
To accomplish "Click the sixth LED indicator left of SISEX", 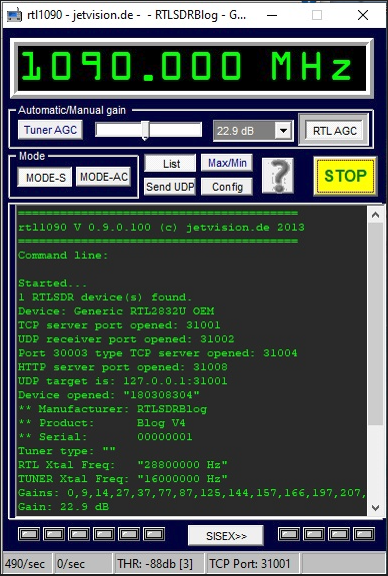I will (x=154, y=534).
